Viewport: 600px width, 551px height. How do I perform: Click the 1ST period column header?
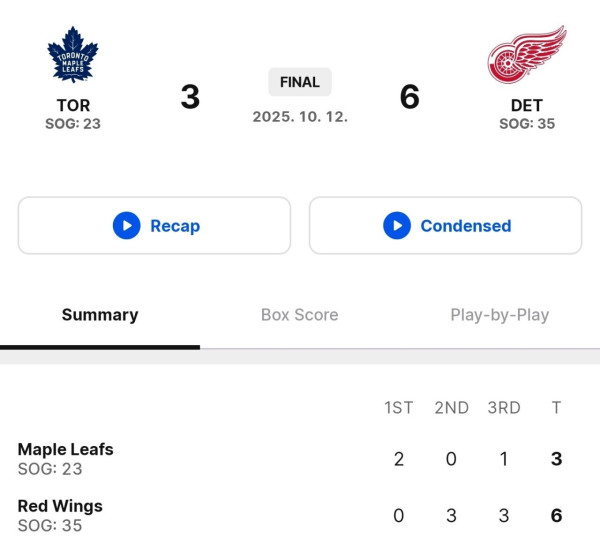399,408
